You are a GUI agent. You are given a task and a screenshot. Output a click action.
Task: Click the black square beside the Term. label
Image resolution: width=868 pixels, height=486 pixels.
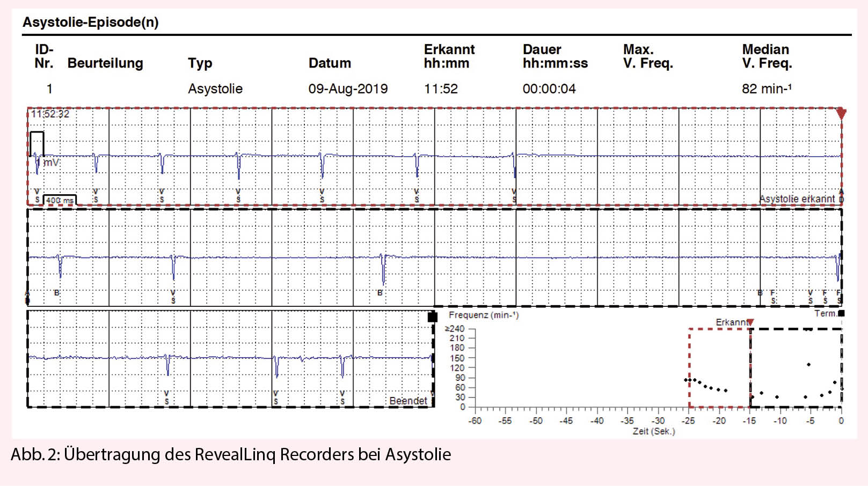[841, 313]
